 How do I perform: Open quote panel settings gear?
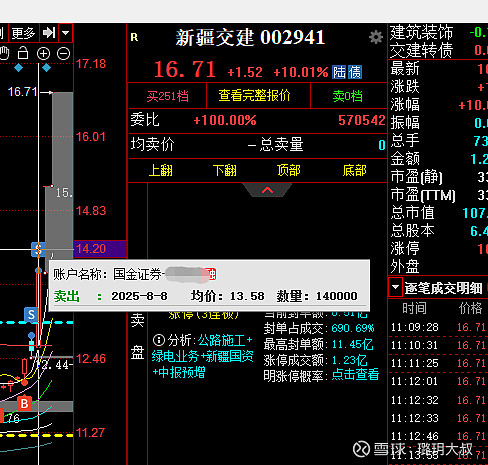click(376, 37)
